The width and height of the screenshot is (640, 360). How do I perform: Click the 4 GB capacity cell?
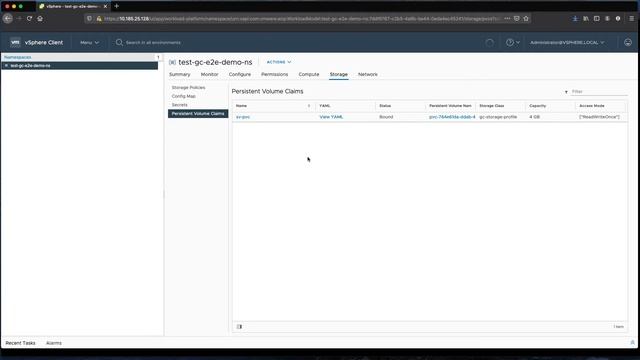pos(534,117)
